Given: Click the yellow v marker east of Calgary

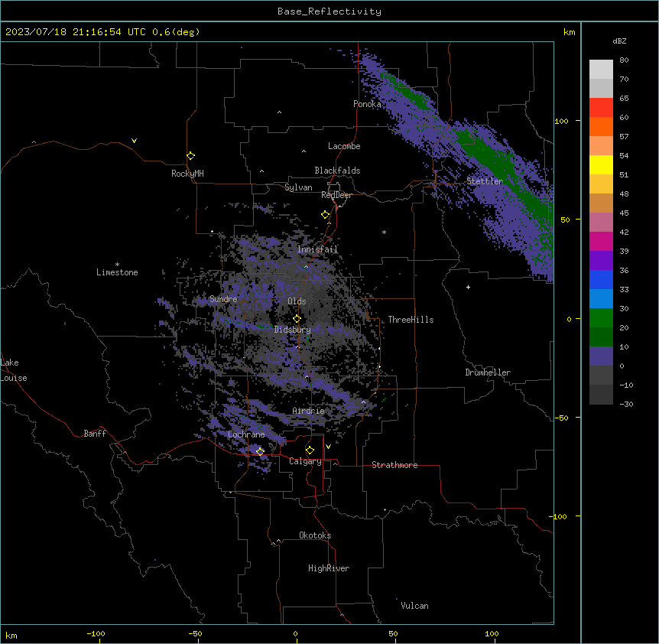Looking at the screenshot, I should 328,447.
